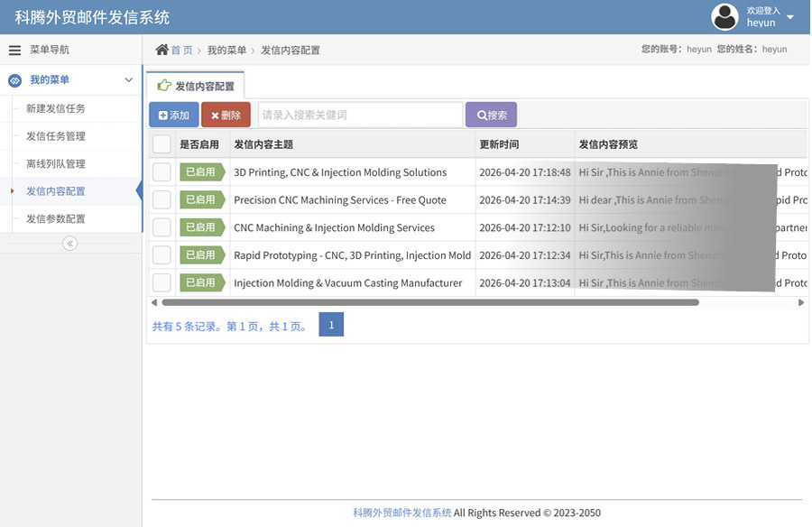
Task: Collapse the 我的菜单 section chevron
Action: tap(129, 80)
